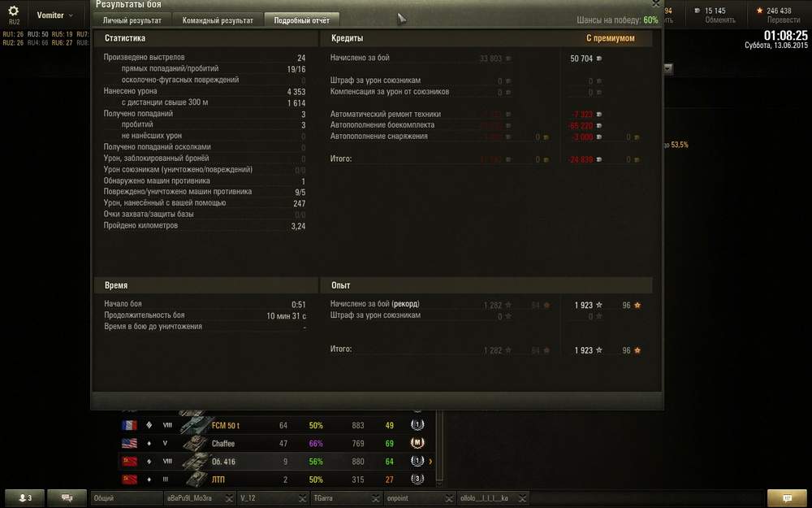Close the TGarra chat tab

click(375, 498)
